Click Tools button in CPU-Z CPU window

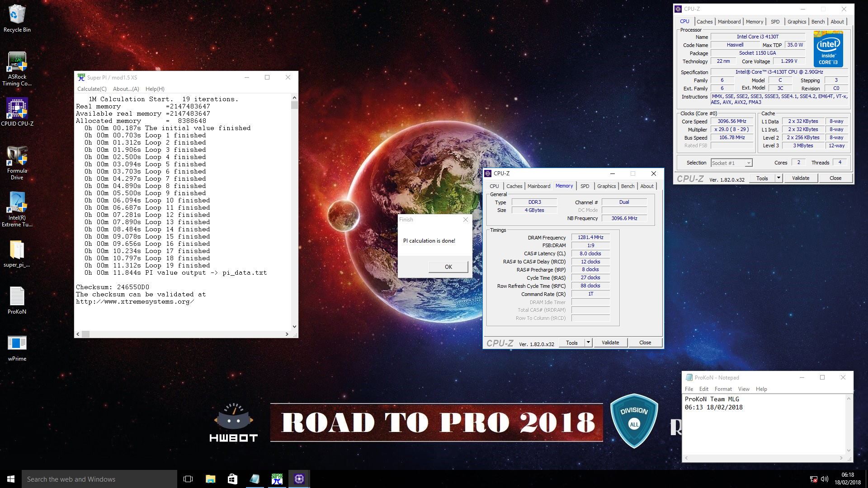(762, 178)
